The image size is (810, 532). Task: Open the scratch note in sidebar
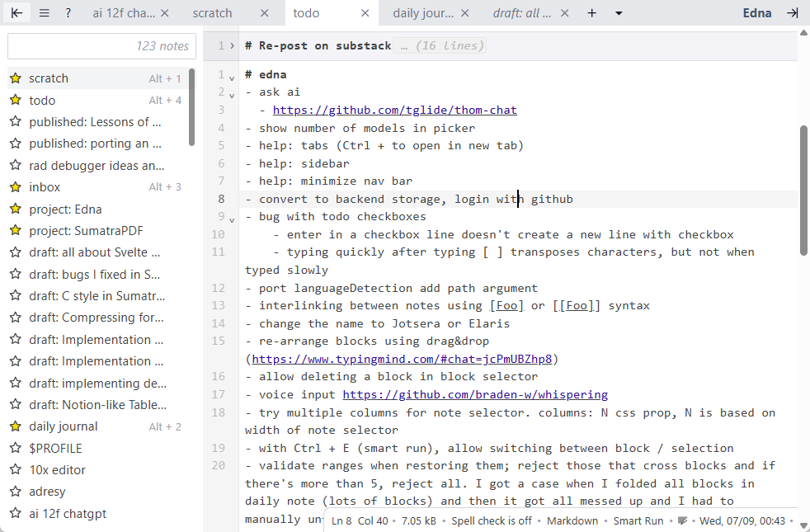tap(98, 78)
